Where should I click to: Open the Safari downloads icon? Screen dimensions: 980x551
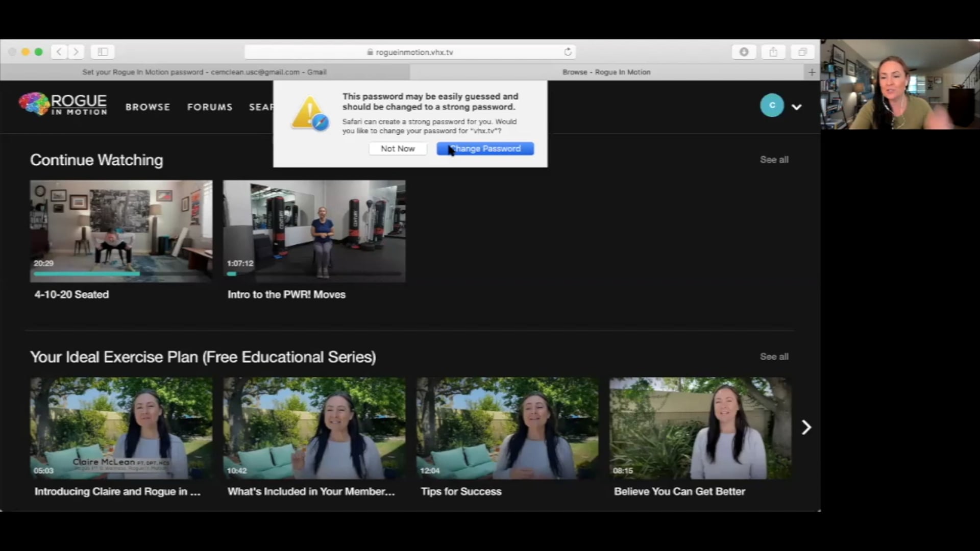tap(744, 52)
